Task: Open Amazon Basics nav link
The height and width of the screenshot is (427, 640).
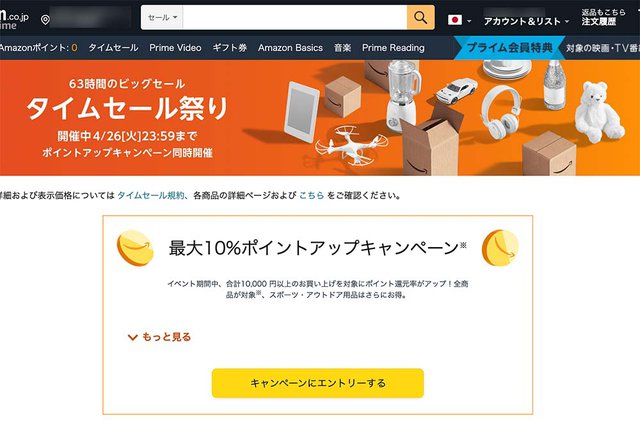Action: [290, 48]
